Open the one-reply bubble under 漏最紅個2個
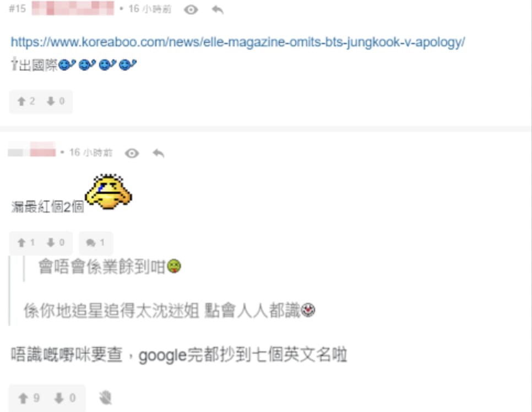Viewport: 532px width, 412px height. click(96, 243)
